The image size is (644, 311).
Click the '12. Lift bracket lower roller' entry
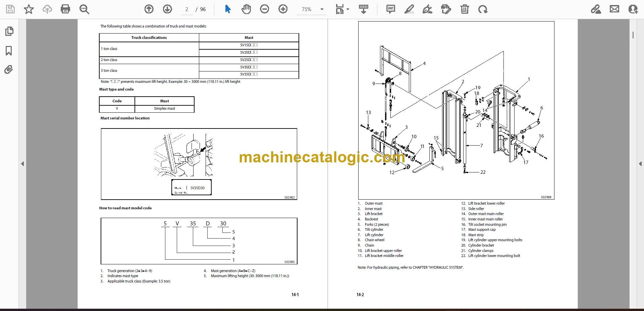click(x=483, y=204)
